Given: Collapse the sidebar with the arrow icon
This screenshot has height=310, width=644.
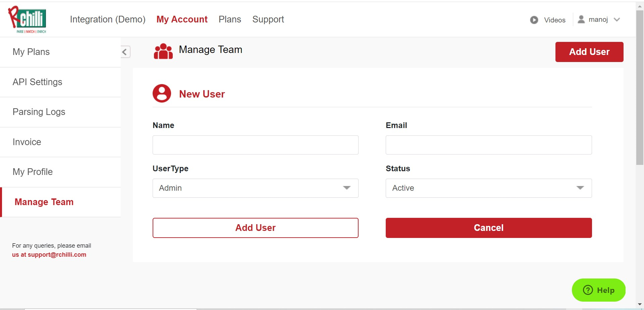Looking at the screenshot, I should click(125, 52).
